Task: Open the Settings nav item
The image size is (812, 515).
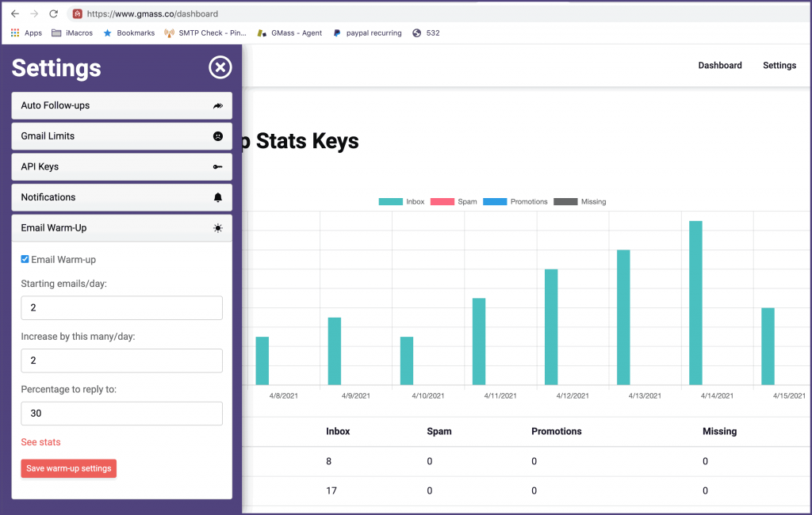Action: 779,65
